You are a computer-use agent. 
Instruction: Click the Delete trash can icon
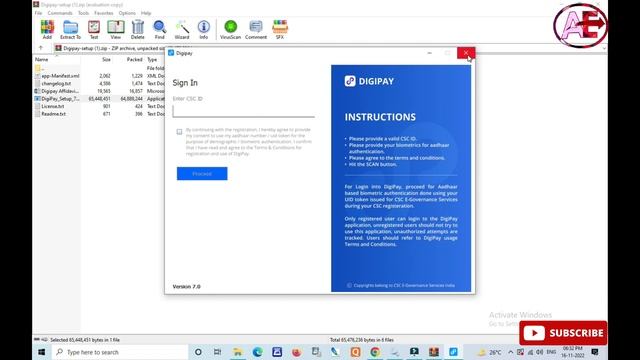pos(138,30)
